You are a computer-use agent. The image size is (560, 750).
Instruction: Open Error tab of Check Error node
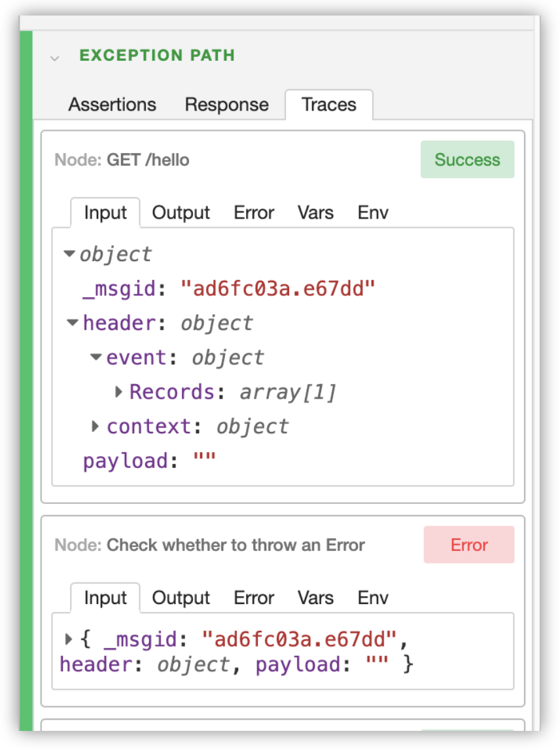254,598
